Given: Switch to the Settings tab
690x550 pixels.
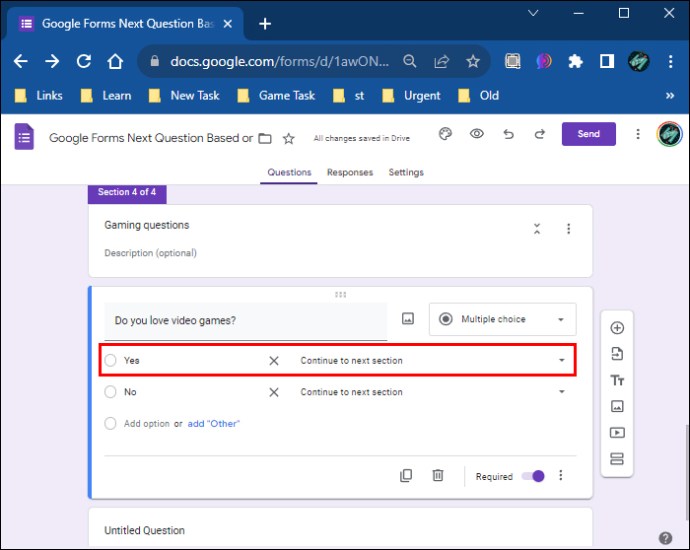Looking at the screenshot, I should (406, 172).
